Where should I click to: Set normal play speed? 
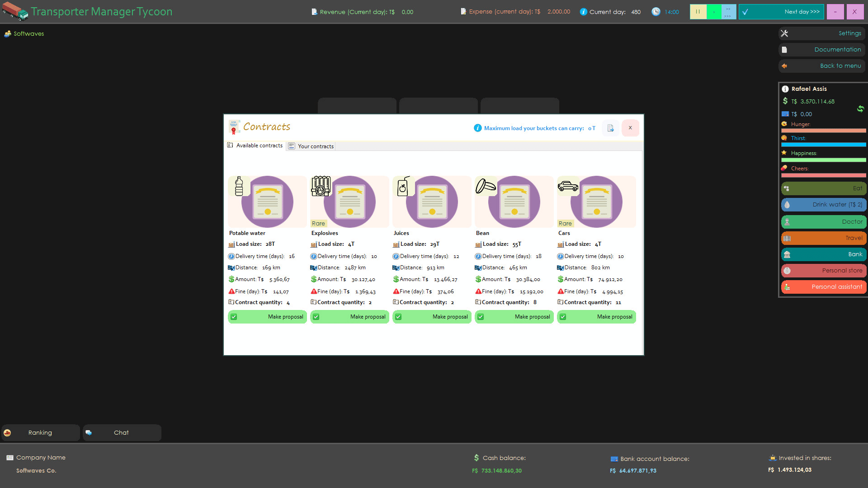714,12
